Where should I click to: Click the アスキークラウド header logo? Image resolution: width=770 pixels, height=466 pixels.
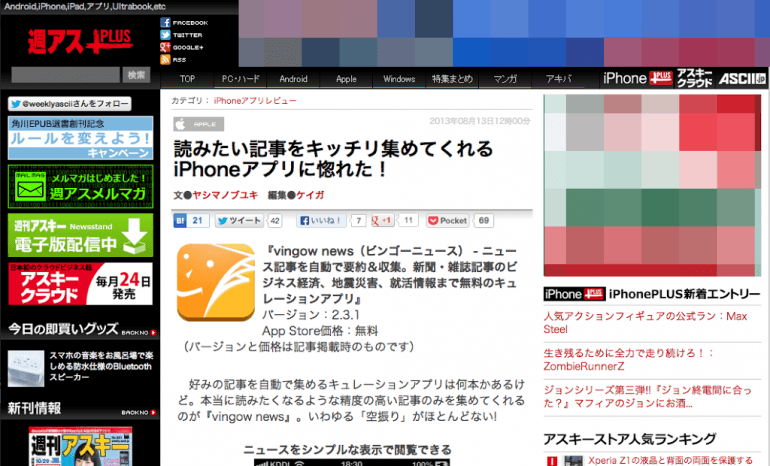click(694, 78)
